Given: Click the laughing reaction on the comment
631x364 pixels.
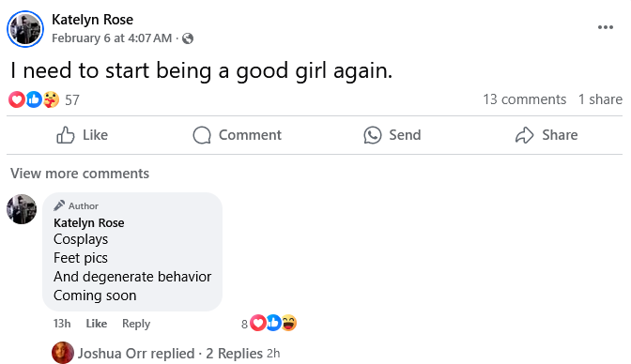Looking at the screenshot, I should (289, 323).
